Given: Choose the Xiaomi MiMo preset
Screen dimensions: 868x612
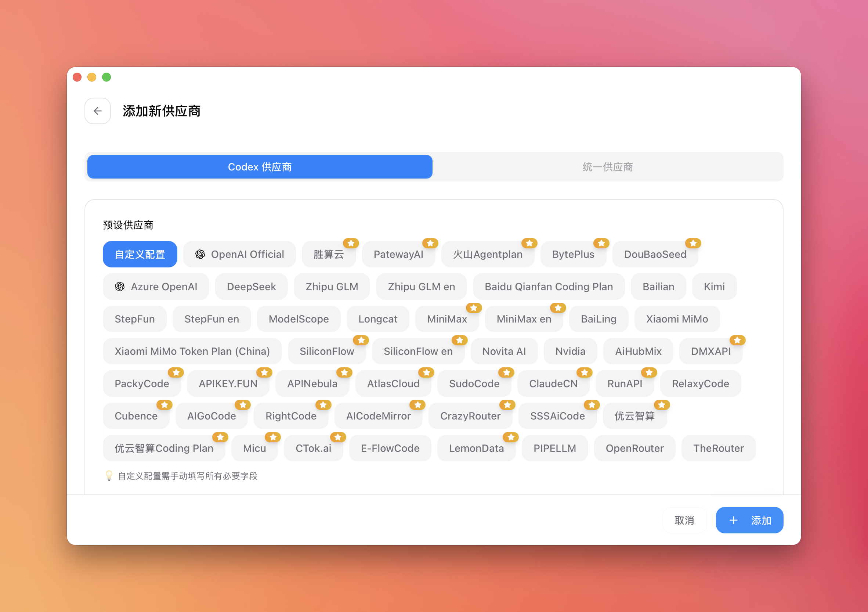Looking at the screenshot, I should tap(677, 319).
